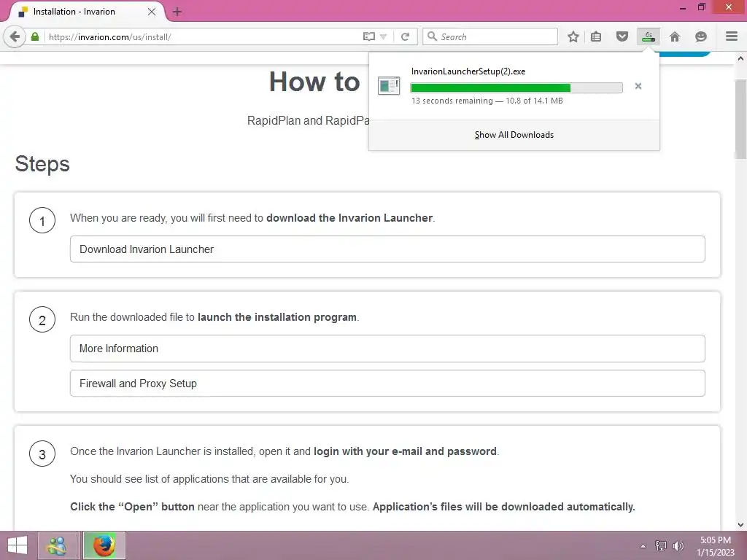Click the "13 seconds remaining" status text

pyautogui.click(x=452, y=101)
